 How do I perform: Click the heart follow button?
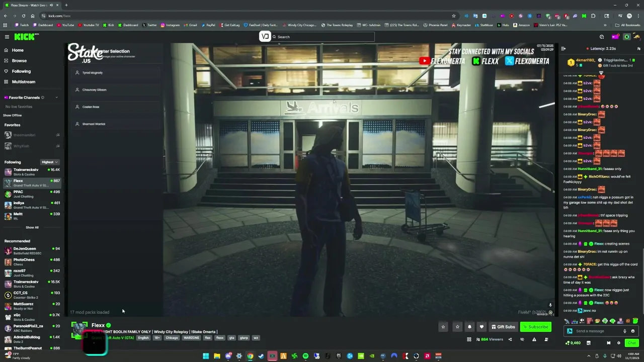pyautogui.click(x=481, y=327)
